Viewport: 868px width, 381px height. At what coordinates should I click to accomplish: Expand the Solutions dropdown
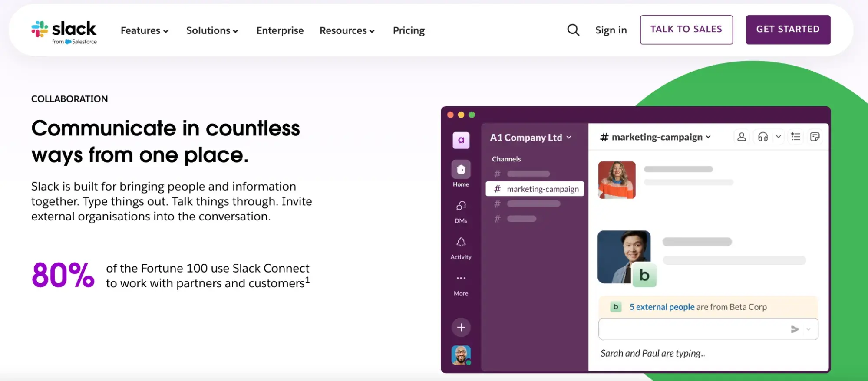click(x=212, y=30)
